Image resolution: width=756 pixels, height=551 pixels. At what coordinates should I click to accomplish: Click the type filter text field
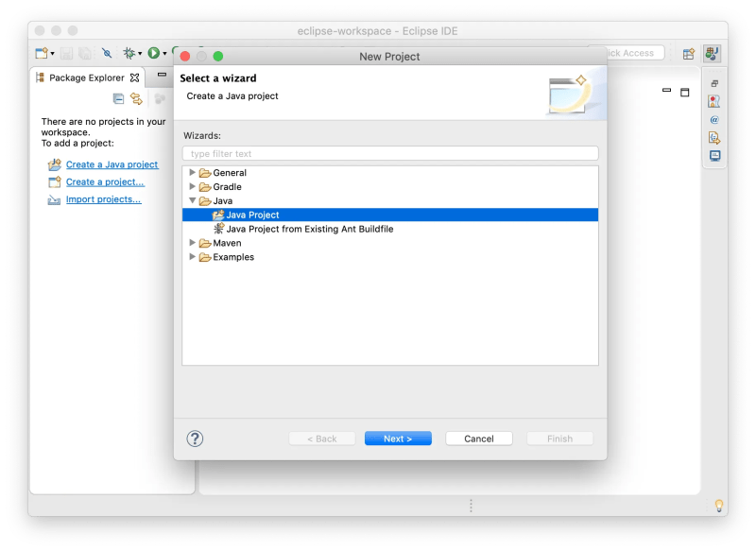(x=393, y=153)
